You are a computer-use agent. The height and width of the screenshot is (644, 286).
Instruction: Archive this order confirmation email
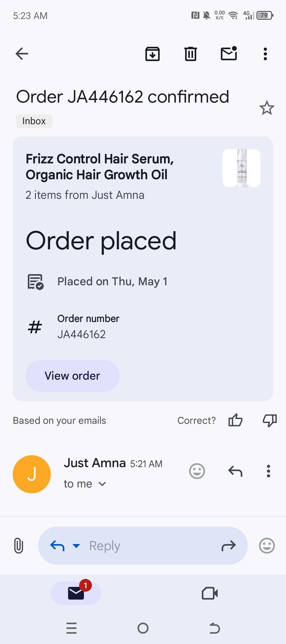pos(153,54)
